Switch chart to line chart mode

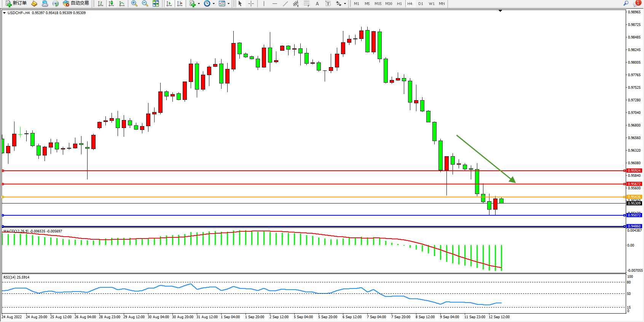click(122, 3)
